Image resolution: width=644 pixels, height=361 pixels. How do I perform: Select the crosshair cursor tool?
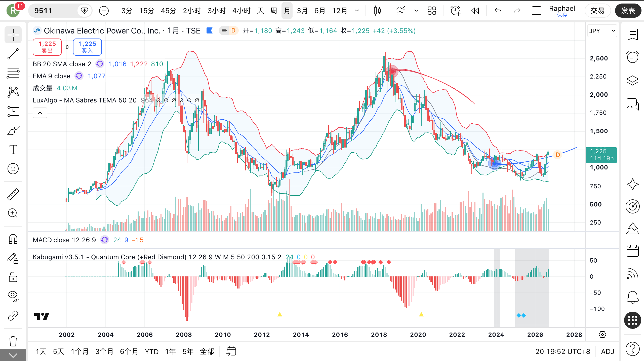click(x=13, y=35)
